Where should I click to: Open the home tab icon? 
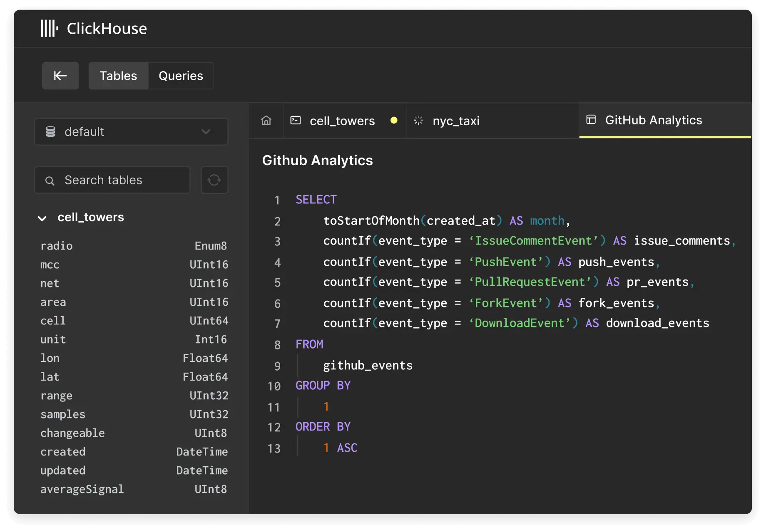click(266, 121)
